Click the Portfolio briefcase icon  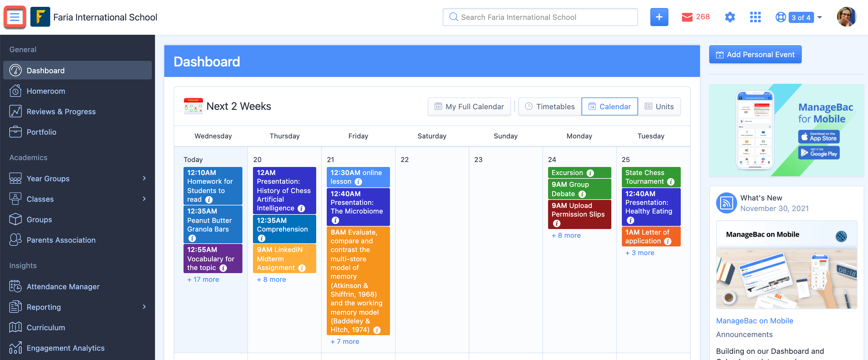coord(15,132)
